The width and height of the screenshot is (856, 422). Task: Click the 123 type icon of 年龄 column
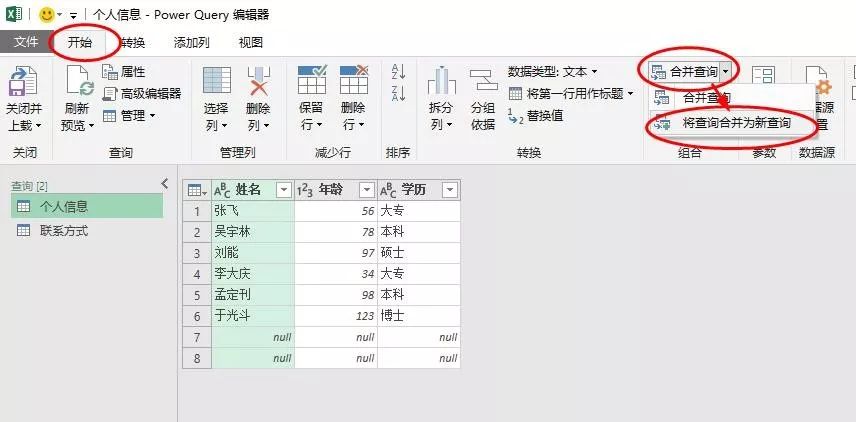[x=305, y=190]
